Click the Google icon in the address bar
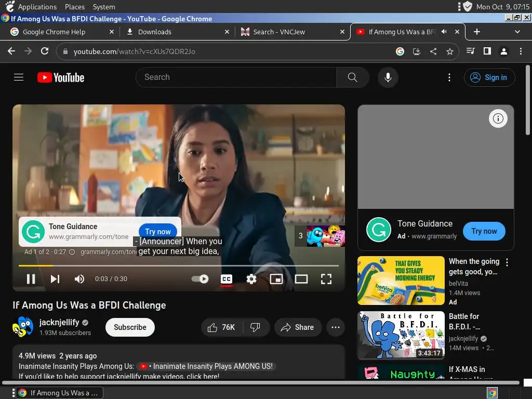Viewport: 532px width, 399px height. click(x=400, y=51)
